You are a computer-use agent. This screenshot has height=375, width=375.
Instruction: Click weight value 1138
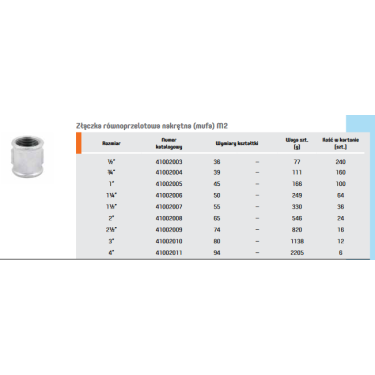tap(297, 241)
